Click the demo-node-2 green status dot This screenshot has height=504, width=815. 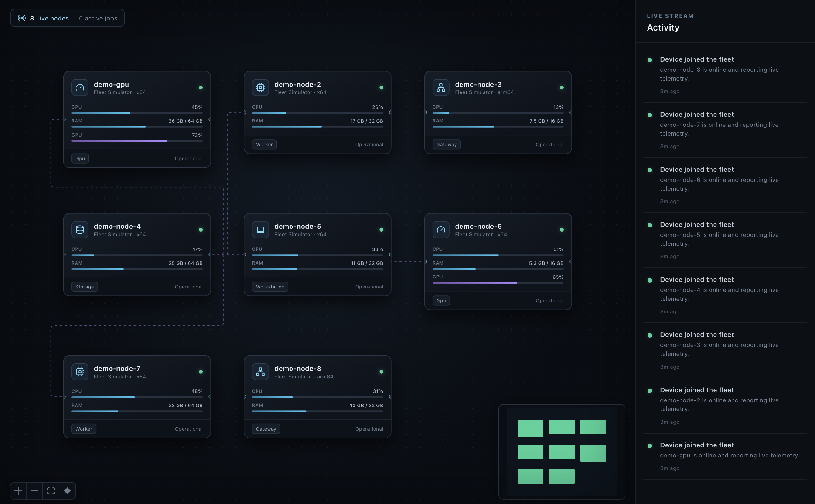tap(381, 88)
